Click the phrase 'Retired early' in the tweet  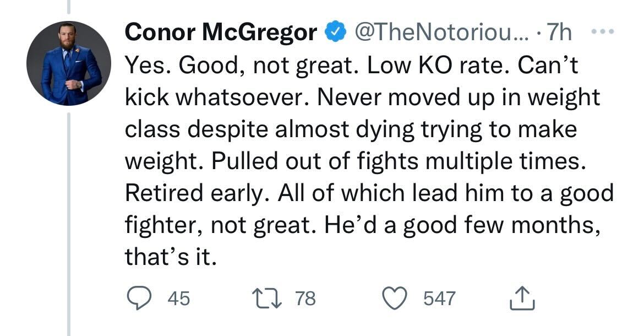tap(194, 193)
